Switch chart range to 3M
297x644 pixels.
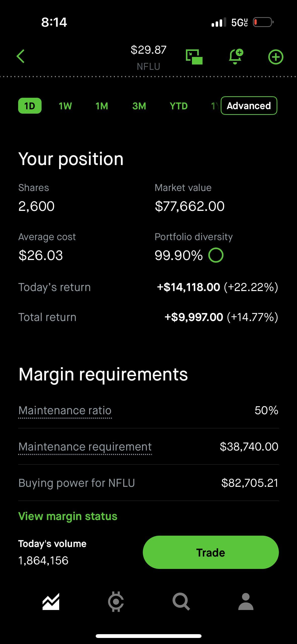(x=139, y=106)
